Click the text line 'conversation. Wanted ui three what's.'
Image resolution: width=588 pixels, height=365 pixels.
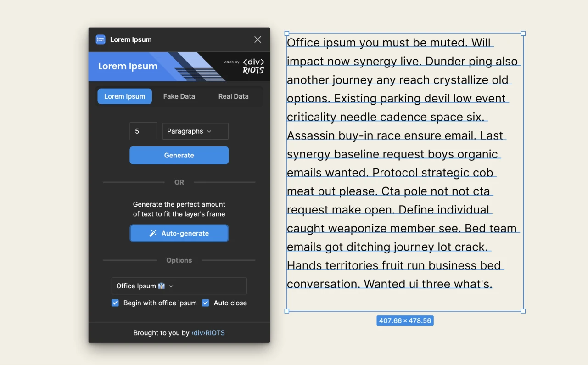(390, 284)
